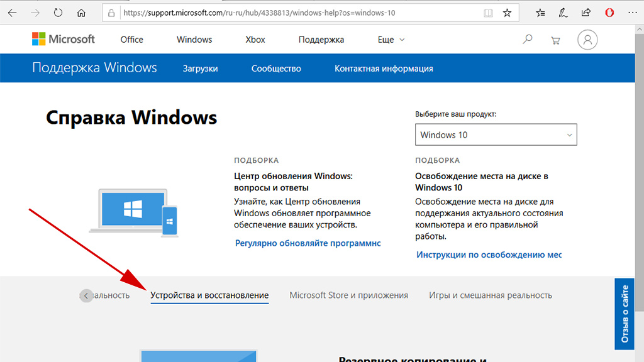The height and width of the screenshot is (362, 644).
Task: Go to Сообщество section
Action: point(276,69)
